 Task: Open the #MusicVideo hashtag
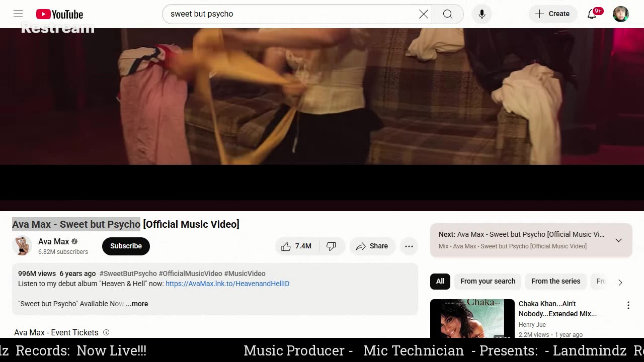(245, 274)
